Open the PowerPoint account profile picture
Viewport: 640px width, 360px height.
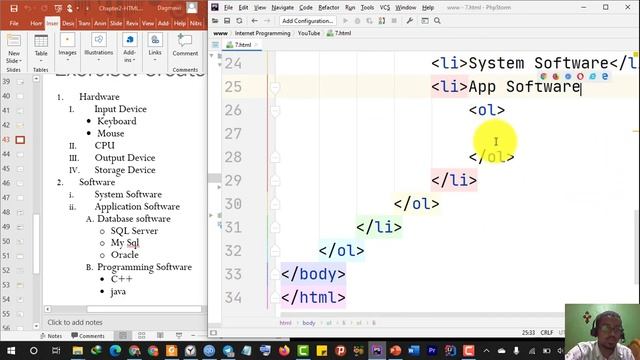coord(192,7)
